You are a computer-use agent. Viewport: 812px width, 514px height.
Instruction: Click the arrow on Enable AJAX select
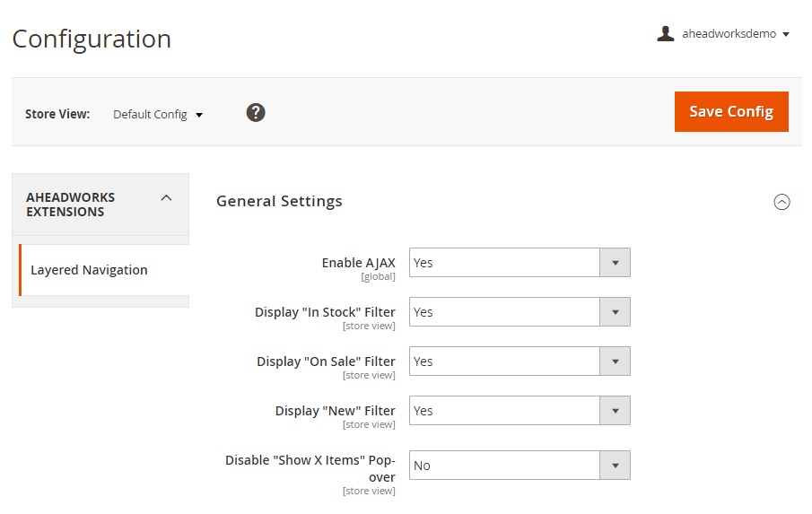[x=616, y=263]
